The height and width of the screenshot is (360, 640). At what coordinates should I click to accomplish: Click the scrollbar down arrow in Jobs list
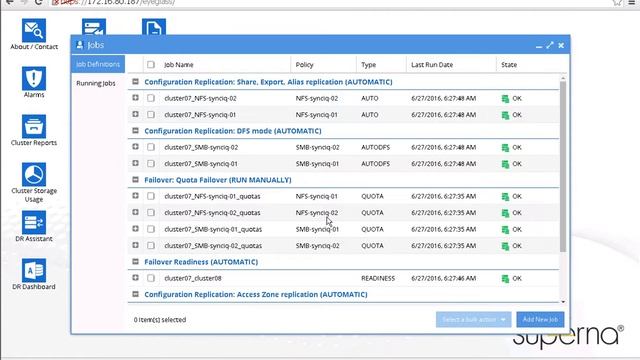coord(563,302)
